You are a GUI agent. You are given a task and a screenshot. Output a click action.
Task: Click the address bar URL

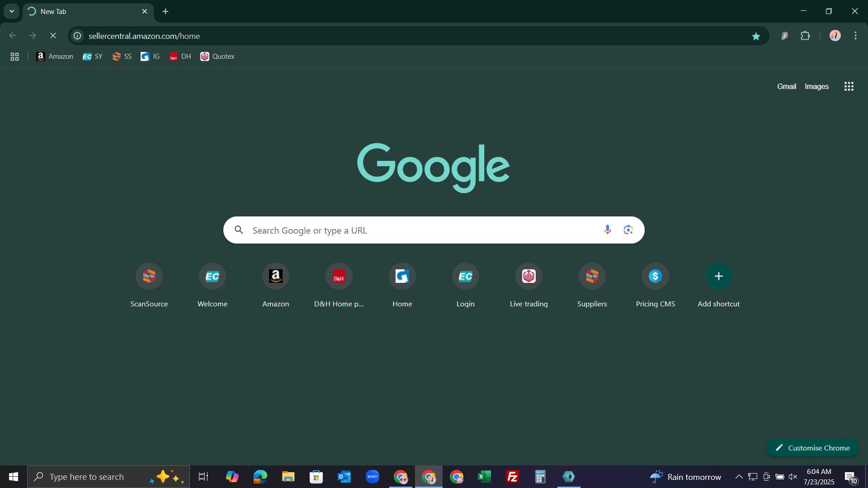(144, 36)
